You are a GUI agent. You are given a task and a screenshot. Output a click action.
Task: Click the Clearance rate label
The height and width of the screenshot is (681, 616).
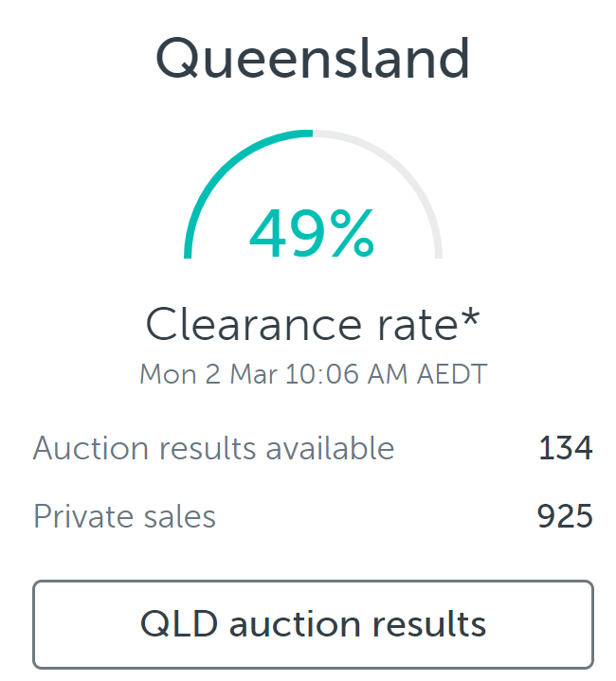(x=302, y=325)
